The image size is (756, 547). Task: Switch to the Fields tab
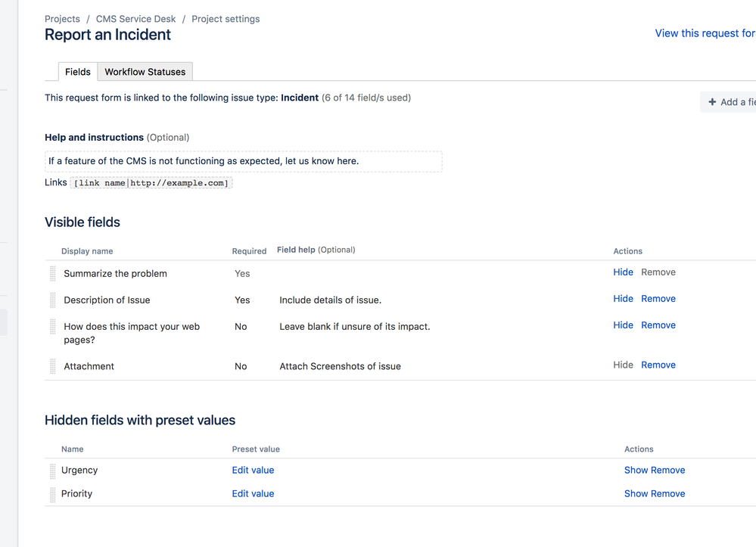tap(78, 72)
